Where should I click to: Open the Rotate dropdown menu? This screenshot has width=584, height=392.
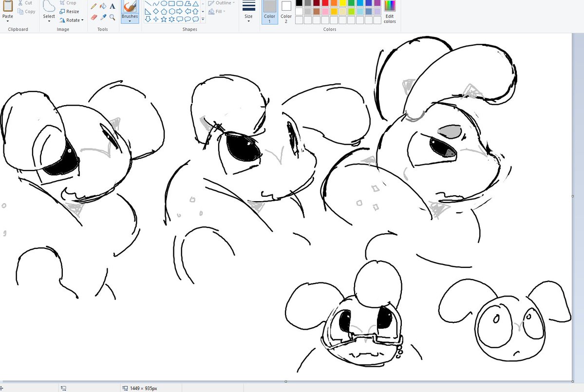tap(72, 20)
